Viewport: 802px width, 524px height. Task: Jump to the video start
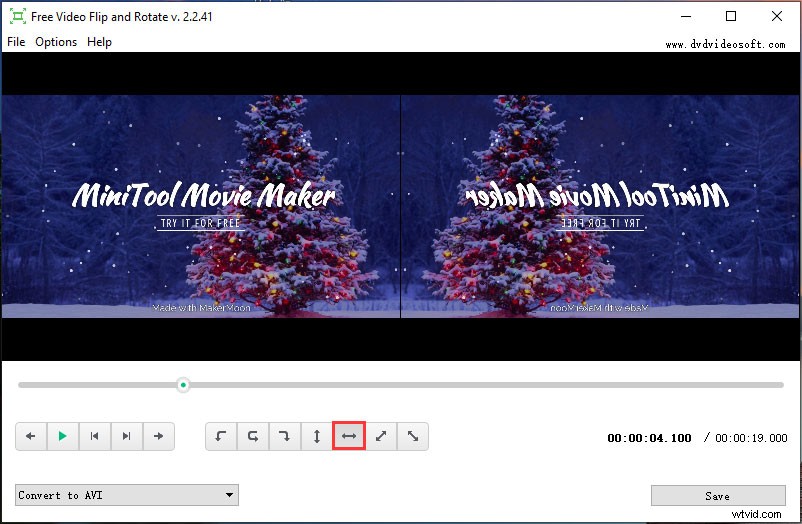[95, 436]
